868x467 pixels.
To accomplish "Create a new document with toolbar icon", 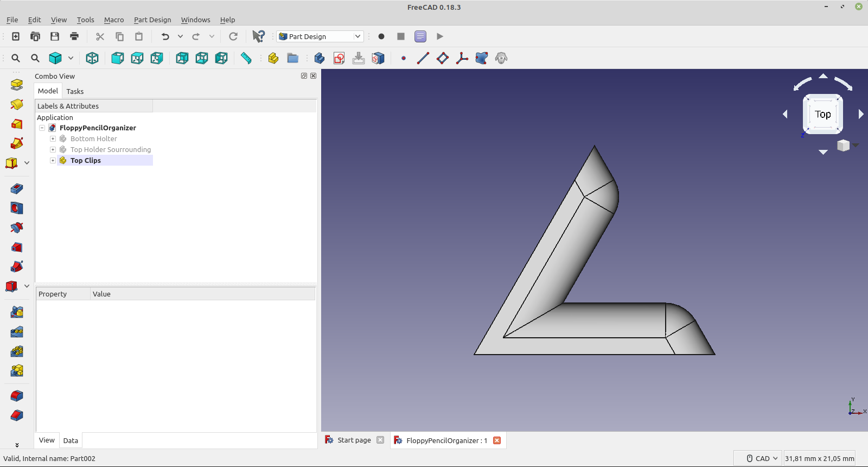I will [16, 36].
